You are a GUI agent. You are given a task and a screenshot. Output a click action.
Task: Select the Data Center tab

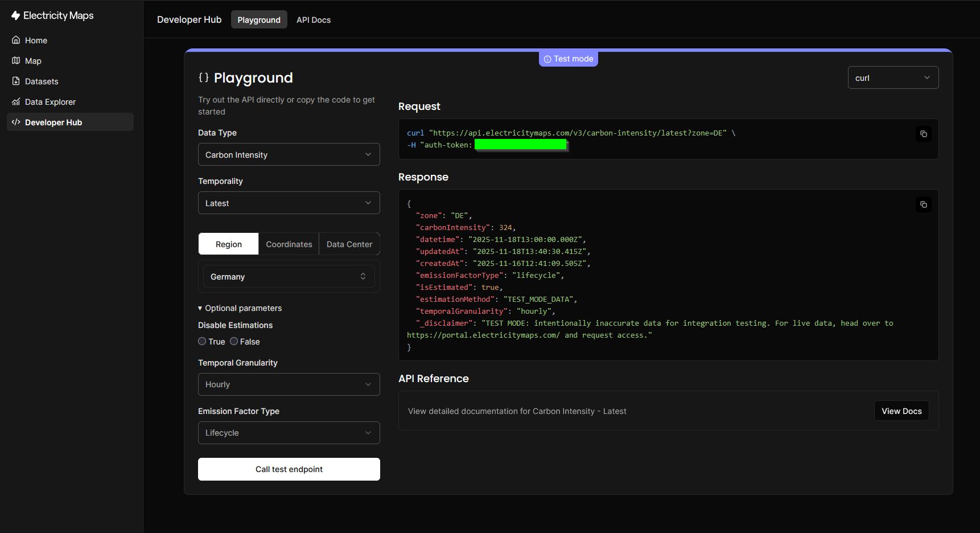(349, 244)
